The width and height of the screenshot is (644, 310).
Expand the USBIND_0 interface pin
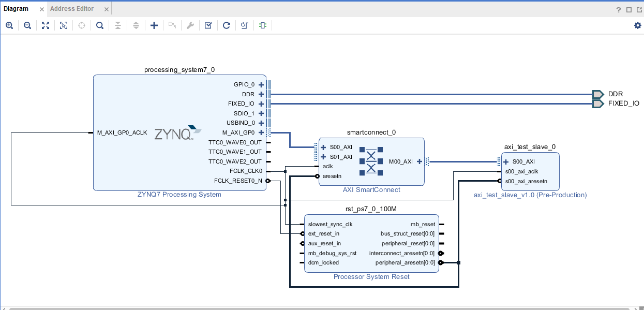pos(261,123)
